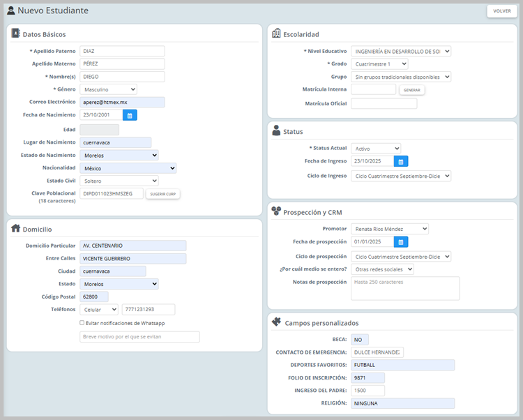
Task: Expand the Nivel Educativo dropdown
Action: tap(400, 51)
